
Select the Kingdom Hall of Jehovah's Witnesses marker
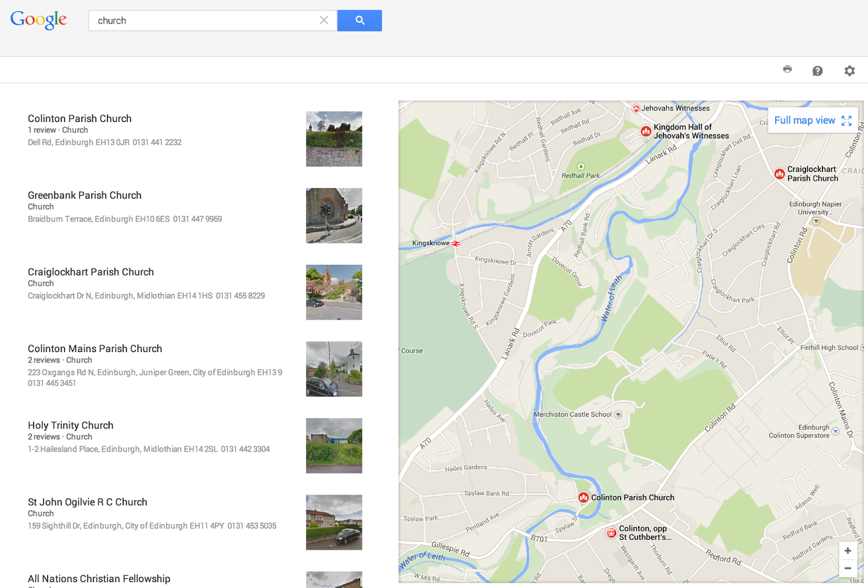click(x=646, y=131)
